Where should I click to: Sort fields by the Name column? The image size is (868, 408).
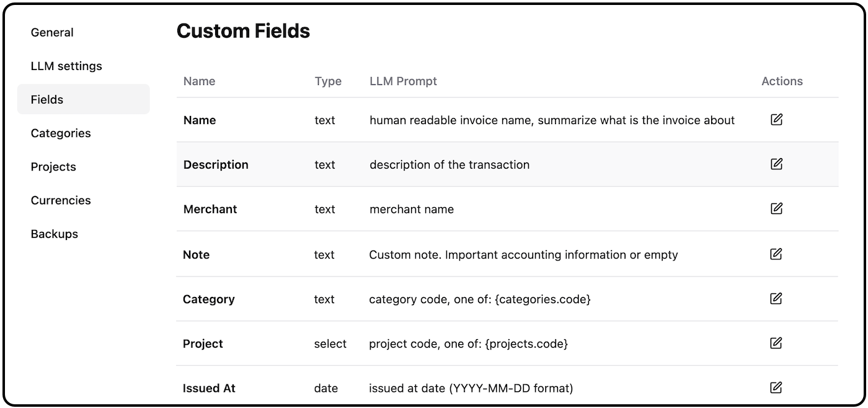click(199, 81)
